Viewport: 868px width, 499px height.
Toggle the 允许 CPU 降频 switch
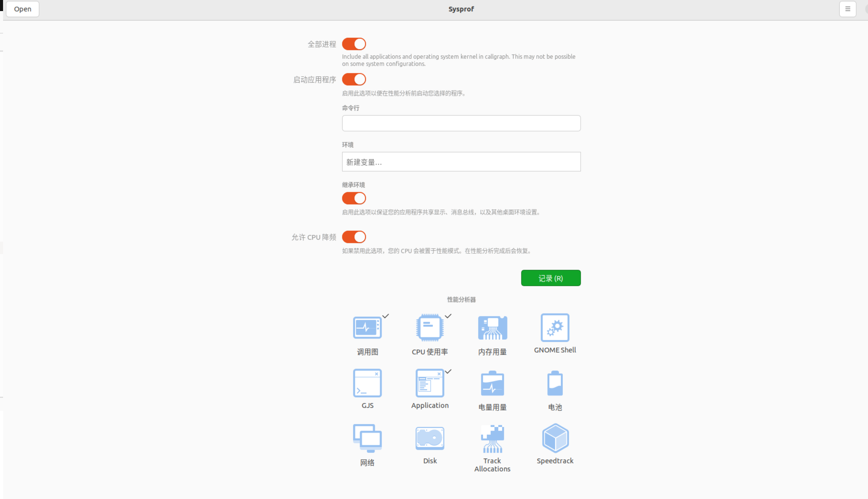(x=354, y=237)
